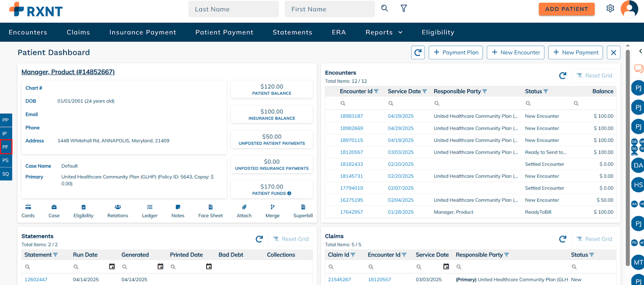Go to the Insurance Payment tab
Viewport: 644px width, 285px height.
click(x=142, y=32)
